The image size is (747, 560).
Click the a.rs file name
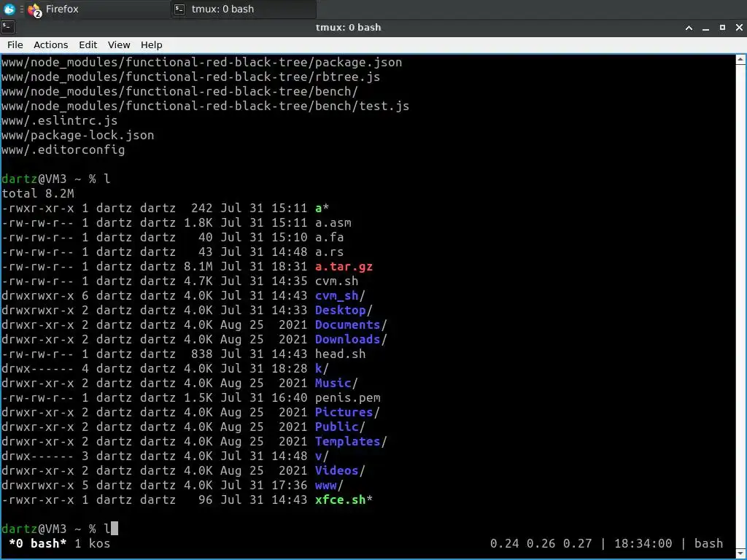329,252
